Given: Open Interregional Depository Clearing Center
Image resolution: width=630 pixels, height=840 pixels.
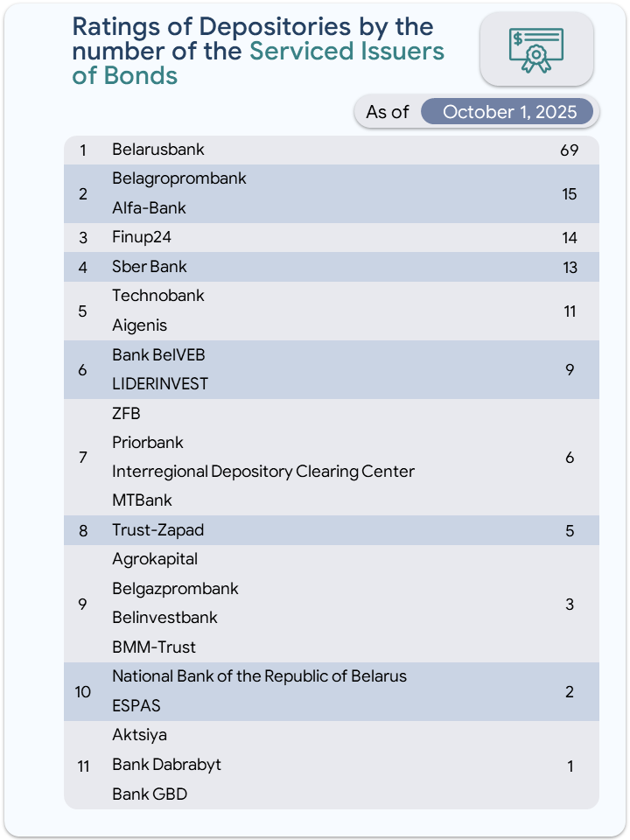Looking at the screenshot, I should pos(262,472).
